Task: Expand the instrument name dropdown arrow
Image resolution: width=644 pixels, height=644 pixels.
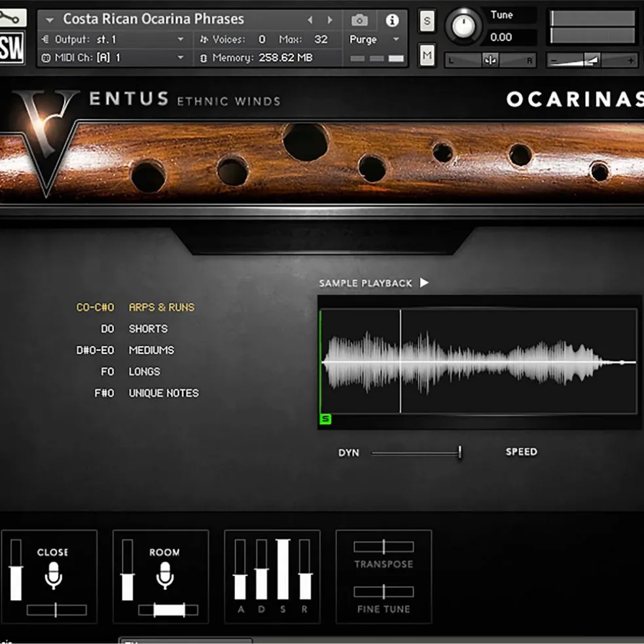Action: (50, 20)
